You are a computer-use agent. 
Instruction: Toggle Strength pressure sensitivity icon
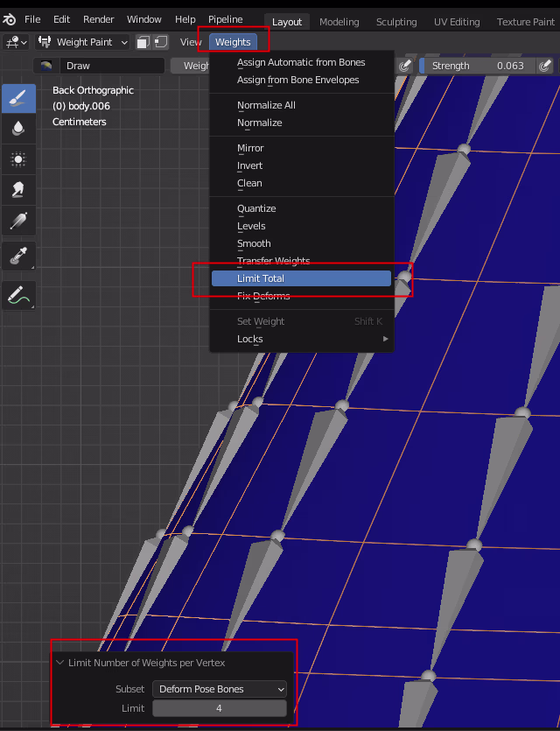544,66
